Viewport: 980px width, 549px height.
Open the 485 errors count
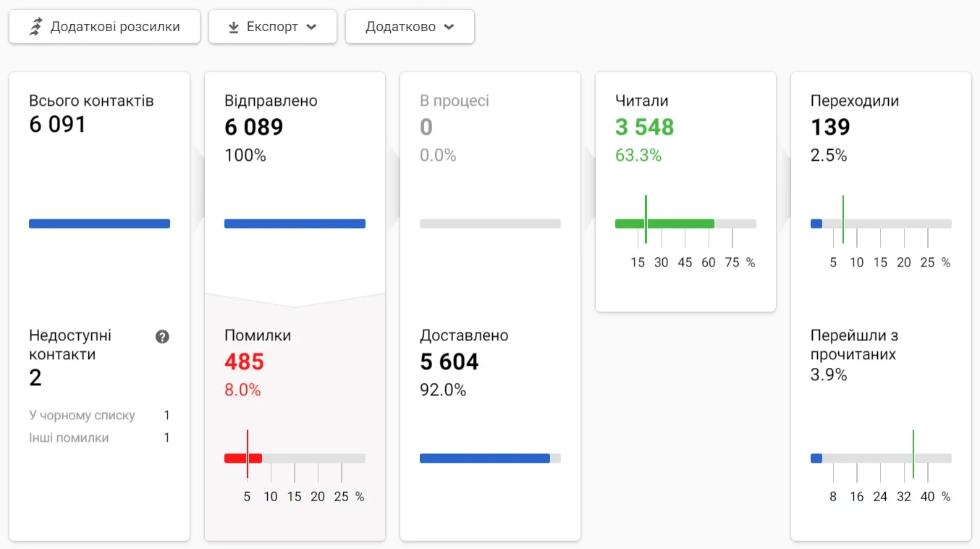click(x=244, y=361)
